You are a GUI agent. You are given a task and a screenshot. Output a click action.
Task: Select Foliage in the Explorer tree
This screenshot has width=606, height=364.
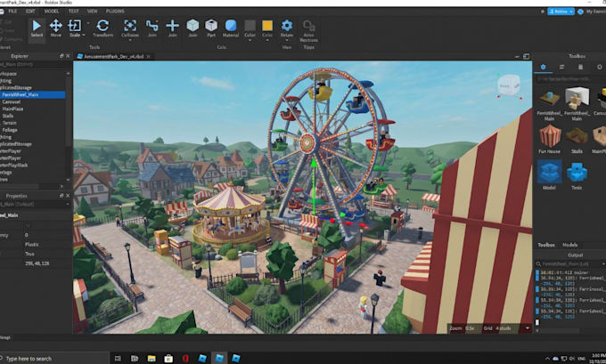[x=10, y=130]
